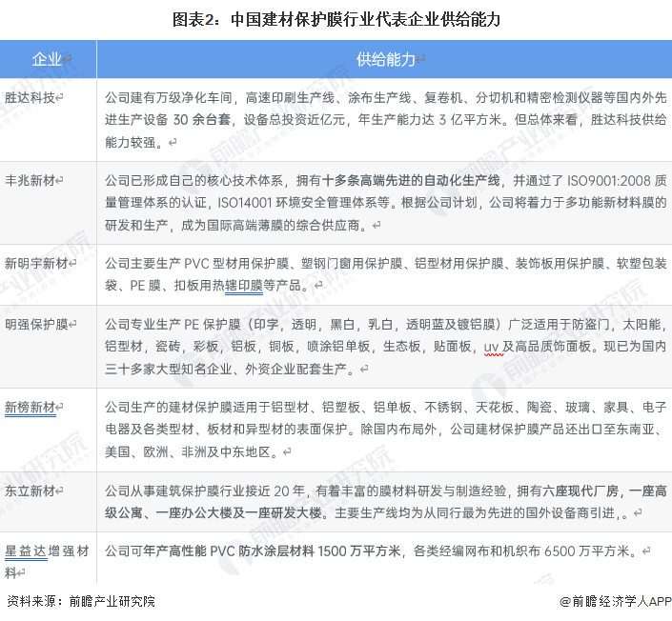This screenshot has width=672, height=621.
Task: Click the 新明宇新材 company cell
Action: click(48, 275)
